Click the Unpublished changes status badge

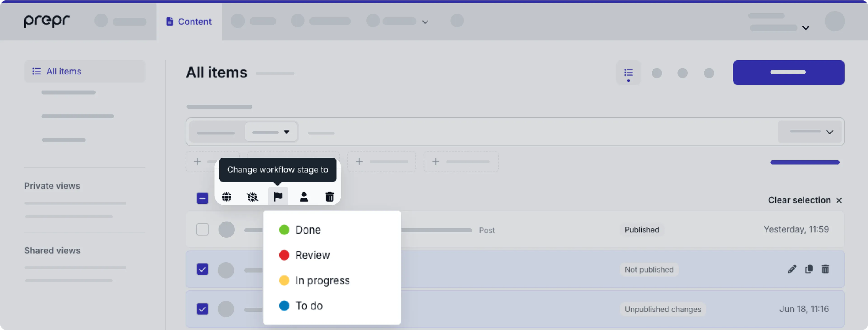click(663, 309)
